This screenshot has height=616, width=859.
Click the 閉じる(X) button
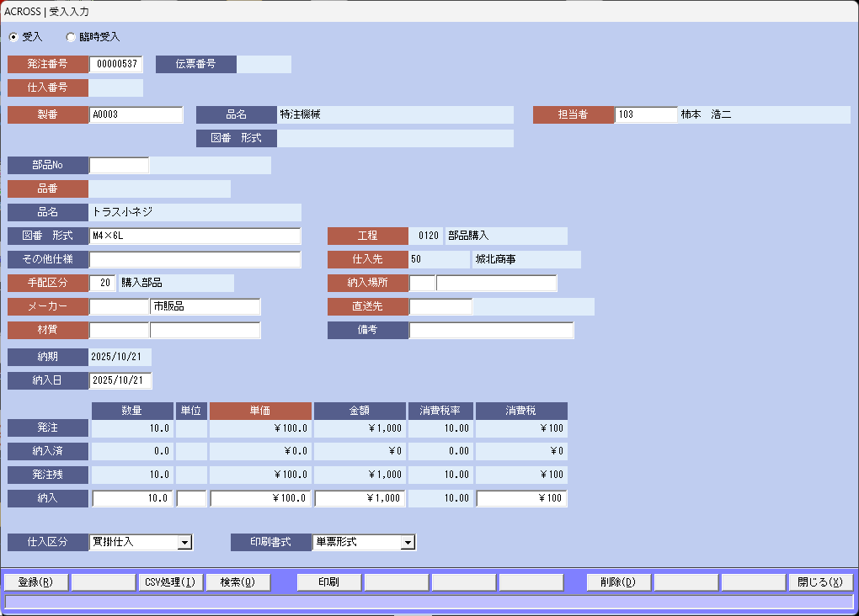click(x=820, y=582)
